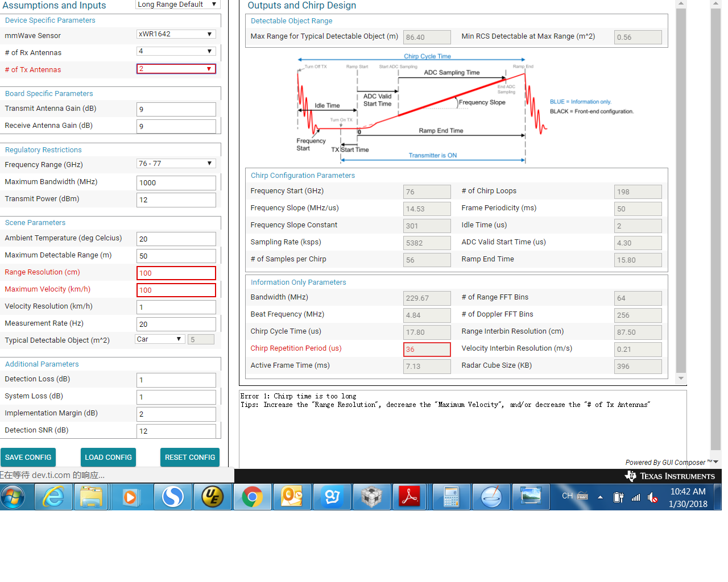Image resolution: width=728 pixels, height=582 pixels.
Task: Click the Outputs panel scroll down arrow
Action: pos(681,378)
